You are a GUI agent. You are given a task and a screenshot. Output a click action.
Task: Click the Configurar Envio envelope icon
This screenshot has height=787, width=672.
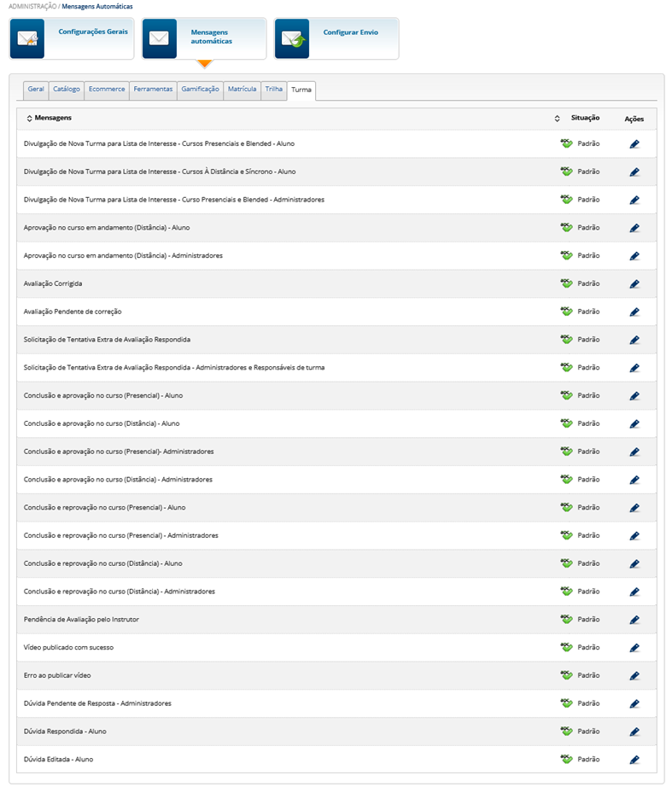(292, 39)
